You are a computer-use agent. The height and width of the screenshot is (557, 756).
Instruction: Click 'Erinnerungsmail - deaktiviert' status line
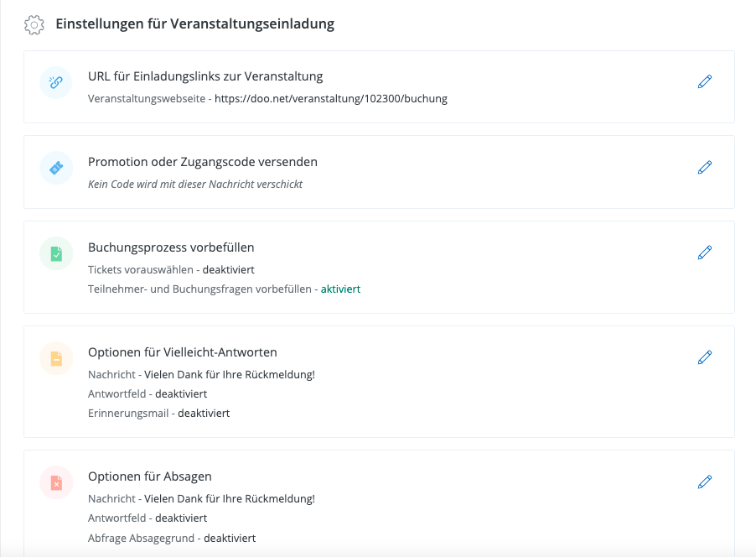[x=158, y=413]
